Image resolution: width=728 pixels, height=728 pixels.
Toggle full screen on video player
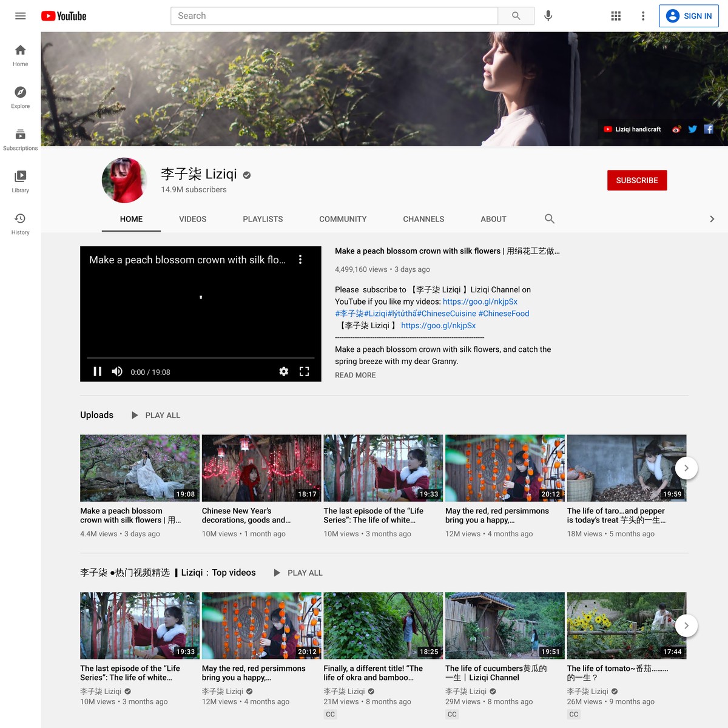click(304, 371)
